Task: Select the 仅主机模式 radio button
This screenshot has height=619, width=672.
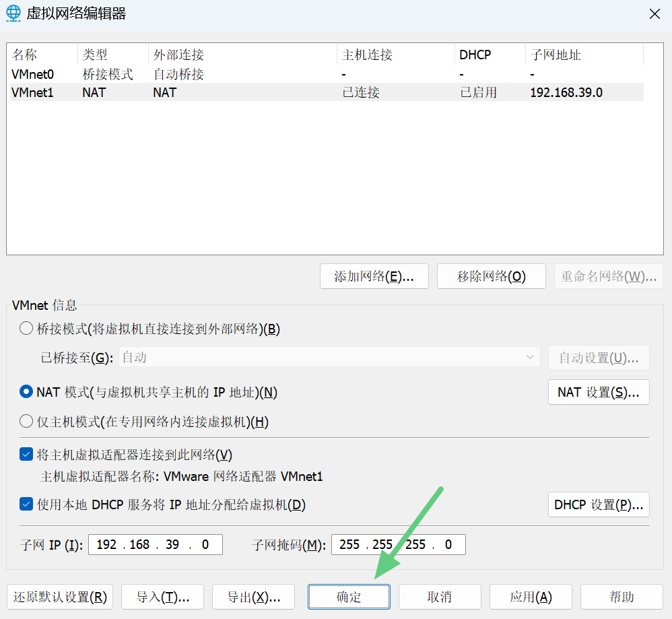Action: click(x=26, y=422)
